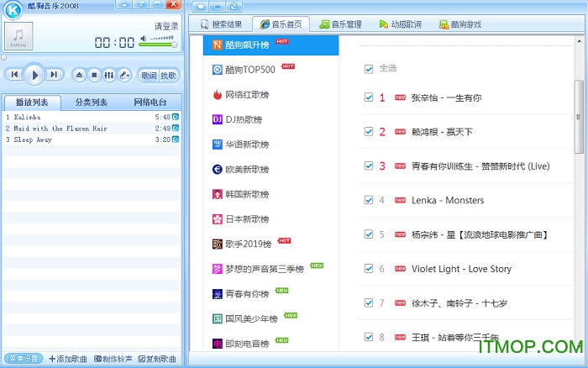Click the 即刻电音榜 chart icon
The height and width of the screenshot is (368, 588).
[217, 344]
